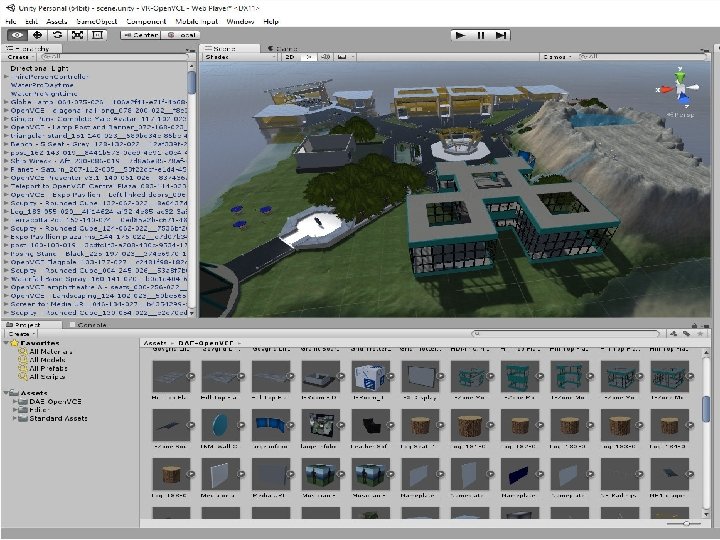Select All Prefabs saved search

[48, 368]
